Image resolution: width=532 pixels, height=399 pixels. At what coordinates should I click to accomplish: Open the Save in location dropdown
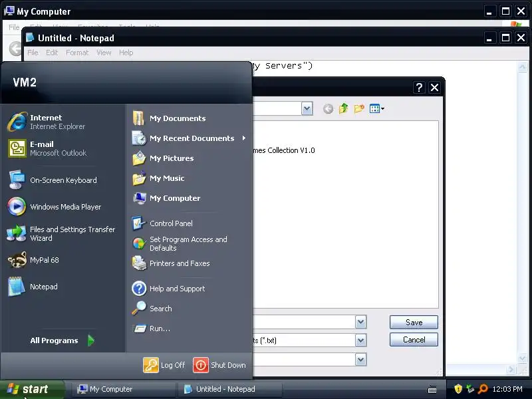pyautogui.click(x=307, y=109)
